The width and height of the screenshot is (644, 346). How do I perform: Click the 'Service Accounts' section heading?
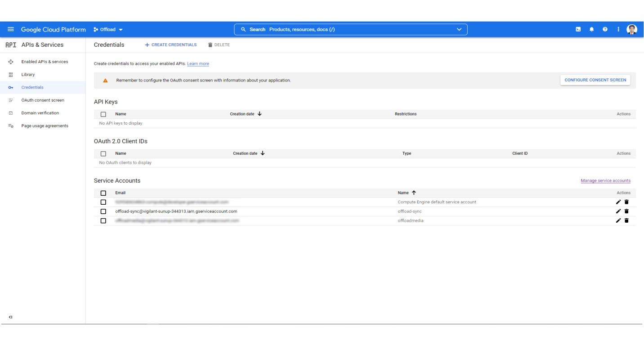click(117, 180)
